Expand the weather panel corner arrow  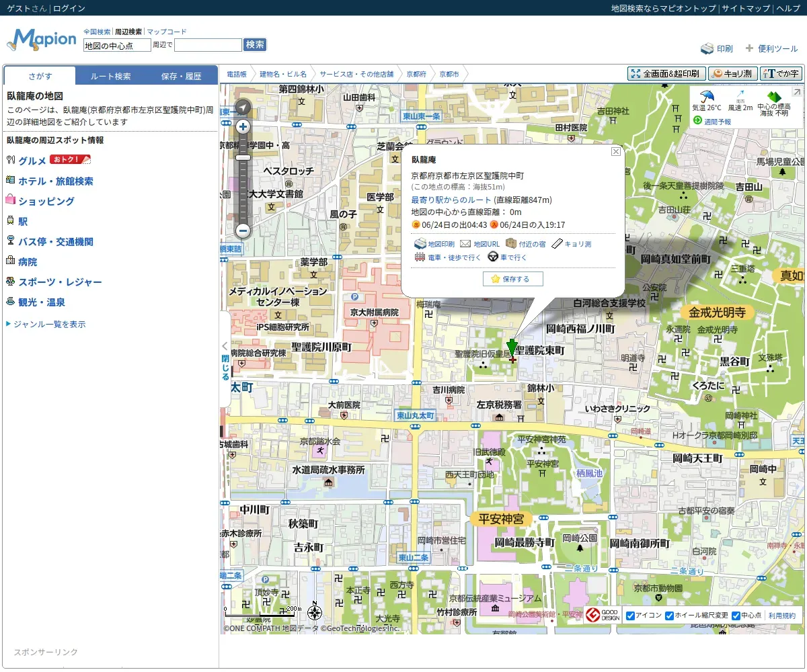(x=796, y=93)
